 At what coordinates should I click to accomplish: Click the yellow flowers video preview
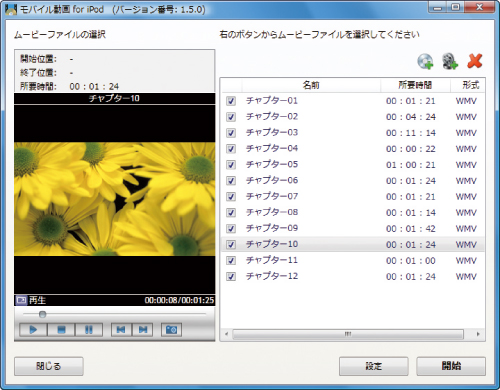click(x=115, y=199)
